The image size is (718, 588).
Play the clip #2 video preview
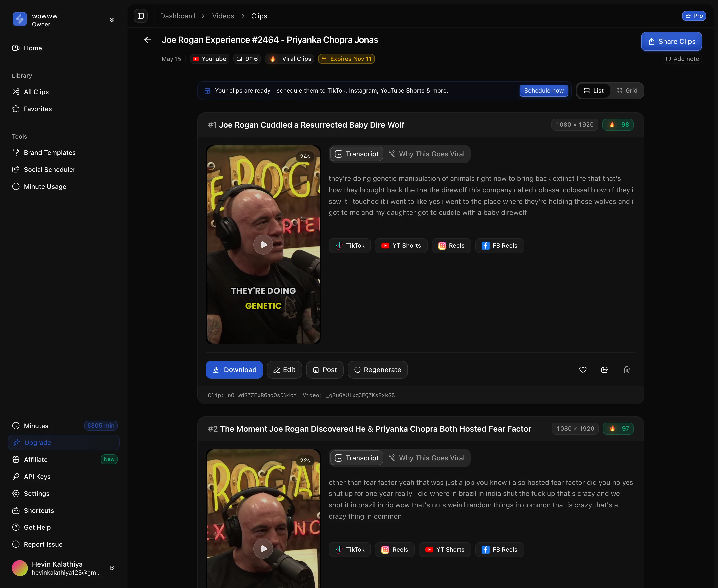[263, 548]
